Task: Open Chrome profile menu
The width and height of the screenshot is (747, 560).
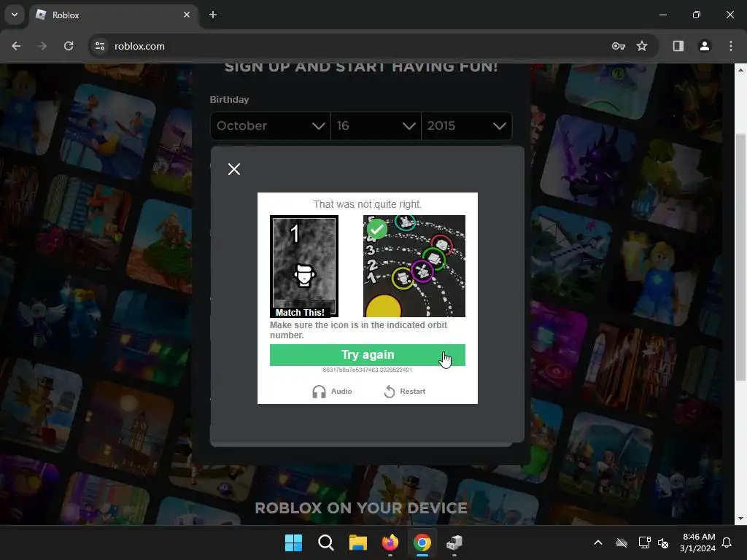Action: [705, 46]
